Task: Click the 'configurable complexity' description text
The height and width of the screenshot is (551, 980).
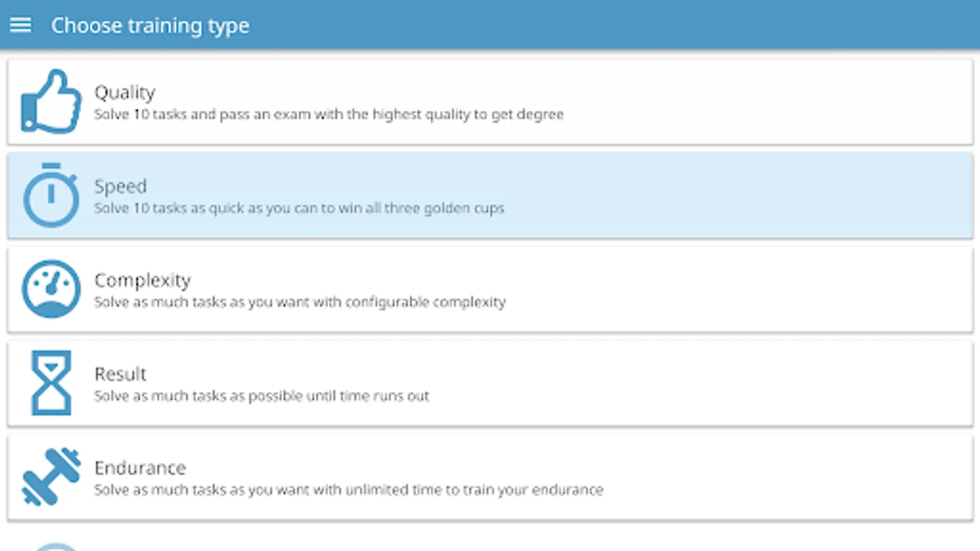Action: tap(300, 302)
